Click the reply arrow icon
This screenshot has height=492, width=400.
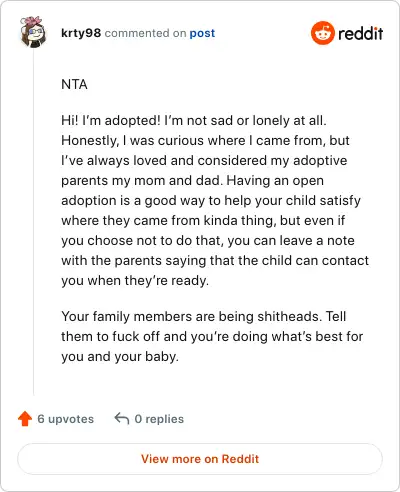(x=122, y=418)
